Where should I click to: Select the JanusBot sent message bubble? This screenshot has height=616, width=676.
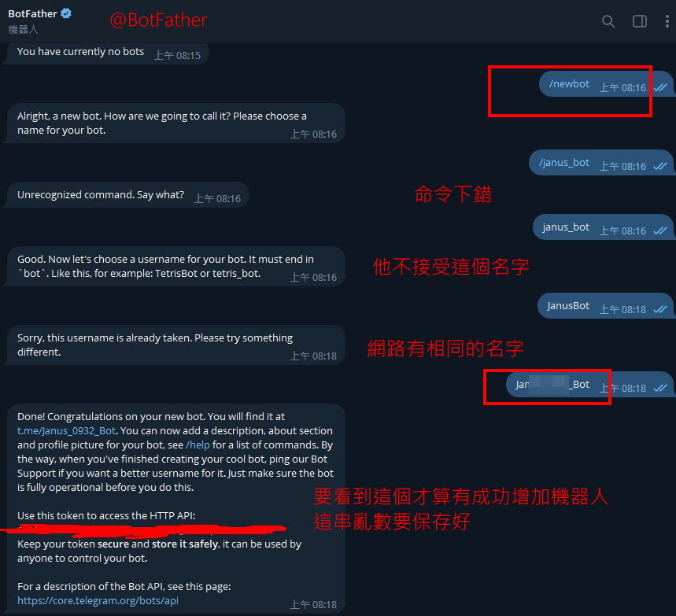604,306
